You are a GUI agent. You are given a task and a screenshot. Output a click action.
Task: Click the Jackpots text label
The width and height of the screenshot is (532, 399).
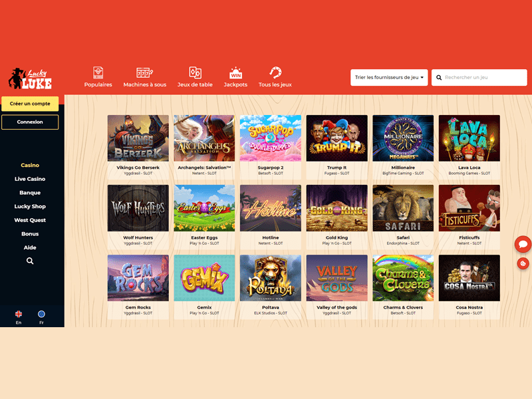point(235,85)
